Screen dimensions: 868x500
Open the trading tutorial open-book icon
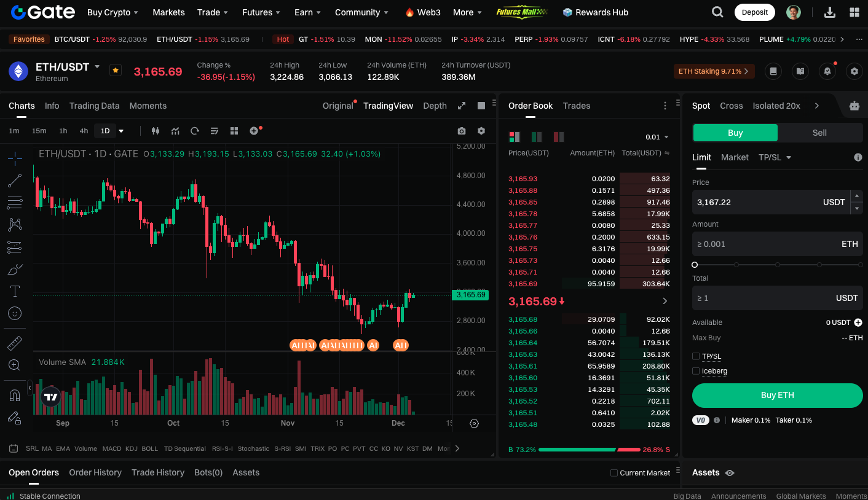pyautogui.click(x=800, y=71)
